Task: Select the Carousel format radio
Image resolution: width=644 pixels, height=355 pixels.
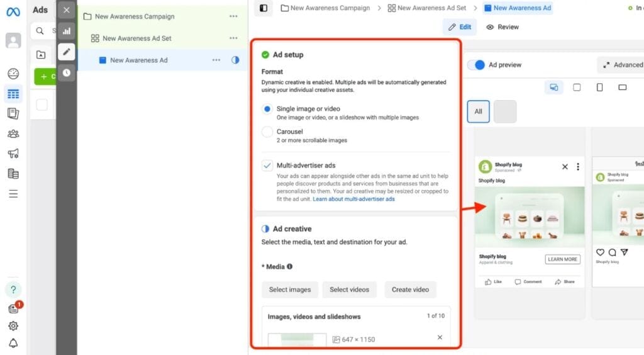Action: pyautogui.click(x=267, y=132)
